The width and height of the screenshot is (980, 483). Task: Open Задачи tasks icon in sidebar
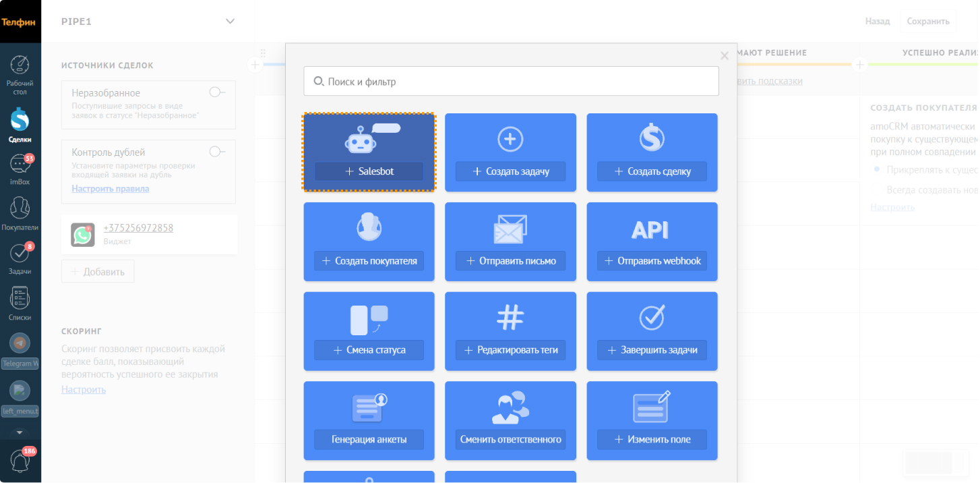pos(20,254)
